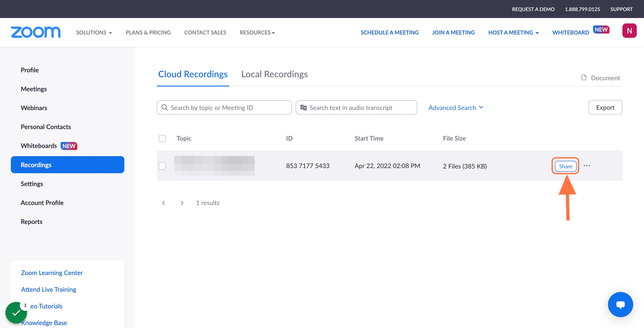Expand Advanced Search options

coord(456,107)
